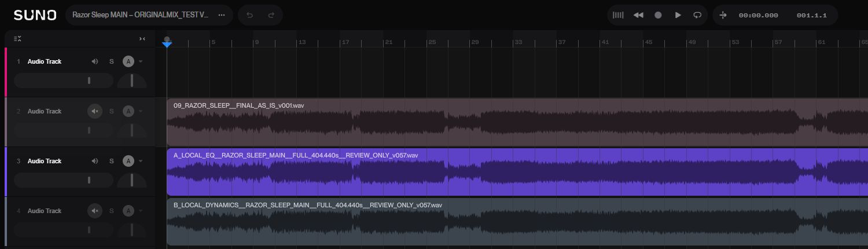Click bar 9 on the timeline ruler
This screenshot has width=868, height=249.
257,42
